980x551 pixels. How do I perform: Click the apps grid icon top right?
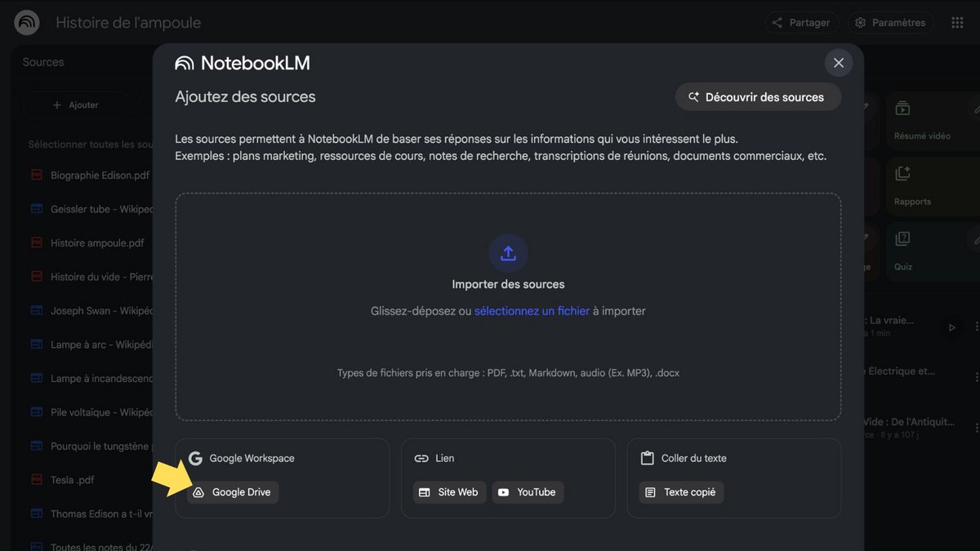pyautogui.click(x=957, y=22)
